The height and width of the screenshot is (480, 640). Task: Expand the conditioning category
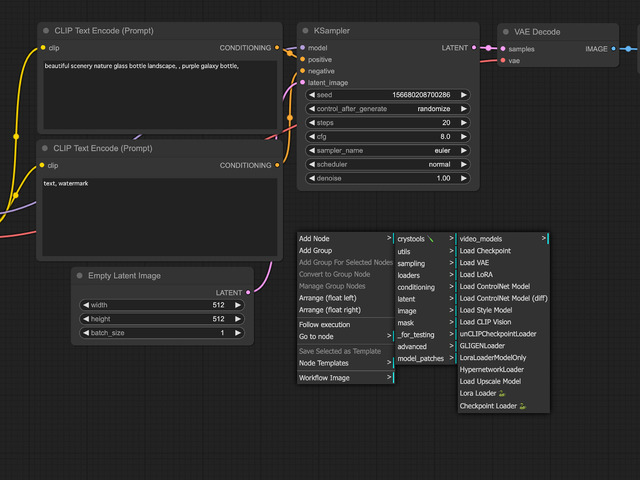(x=426, y=287)
